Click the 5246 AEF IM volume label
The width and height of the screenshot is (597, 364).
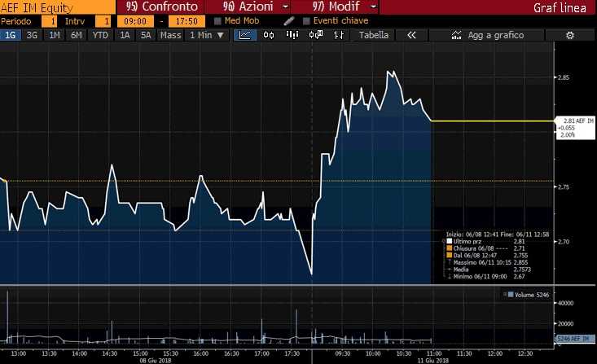pos(575,339)
